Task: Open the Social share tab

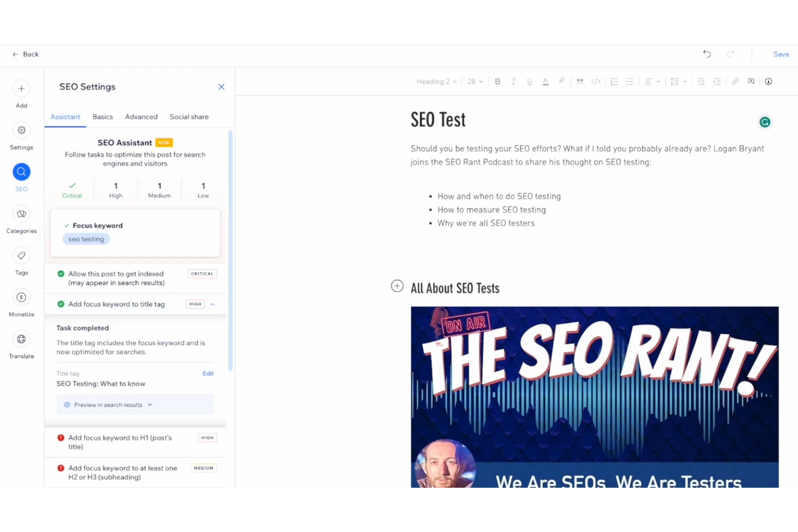Action: coord(189,116)
